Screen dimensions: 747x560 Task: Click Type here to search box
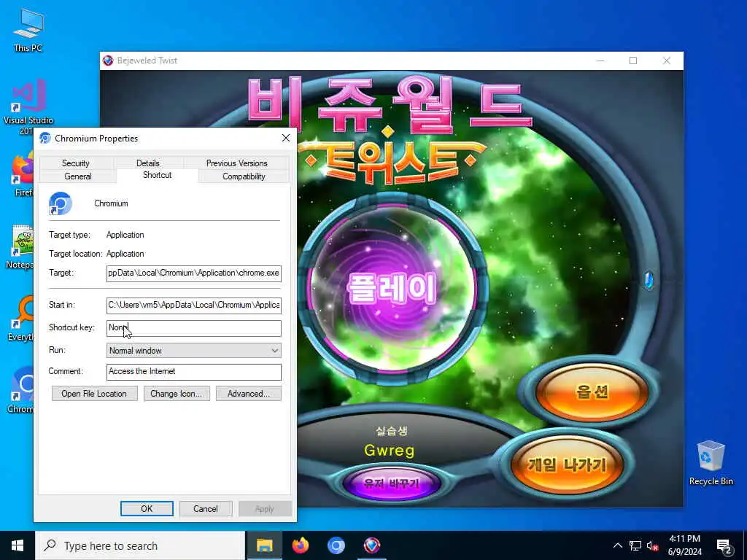pos(140,545)
